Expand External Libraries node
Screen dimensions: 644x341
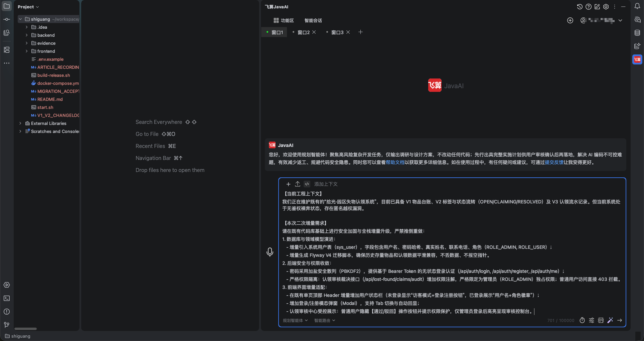tap(20, 123)
